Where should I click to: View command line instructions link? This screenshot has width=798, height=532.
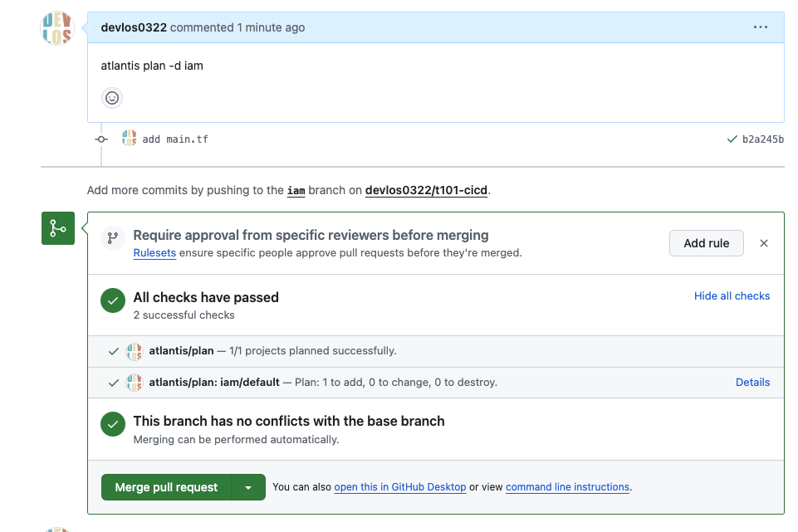(x=567, y=487)
